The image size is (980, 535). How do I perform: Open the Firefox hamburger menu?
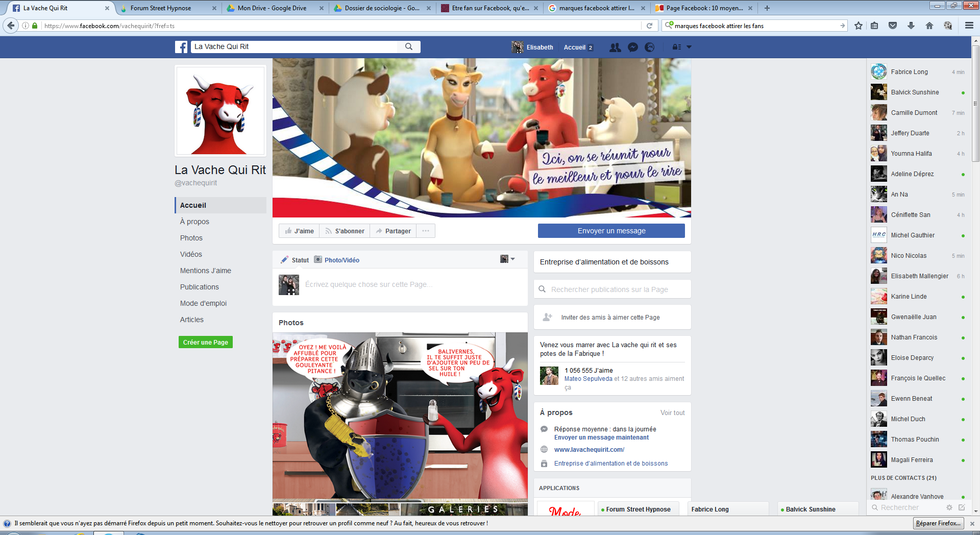coord(969,26)
